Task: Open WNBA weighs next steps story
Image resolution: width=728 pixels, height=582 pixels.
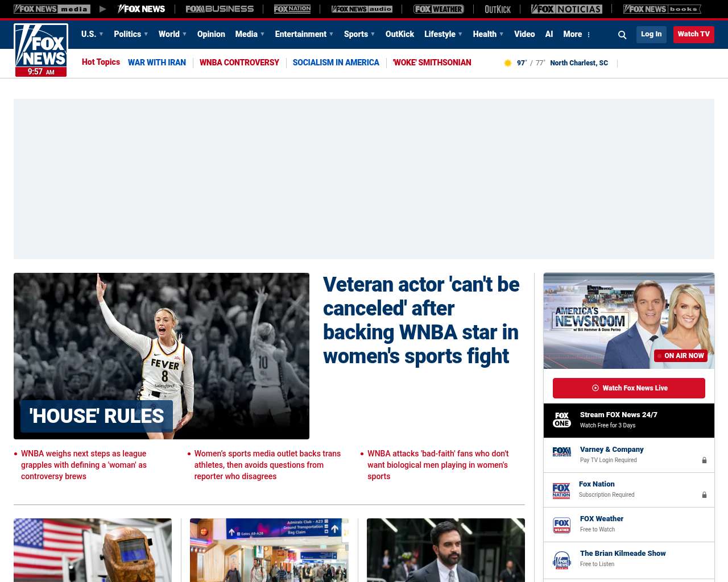Action: pos(84,465)
